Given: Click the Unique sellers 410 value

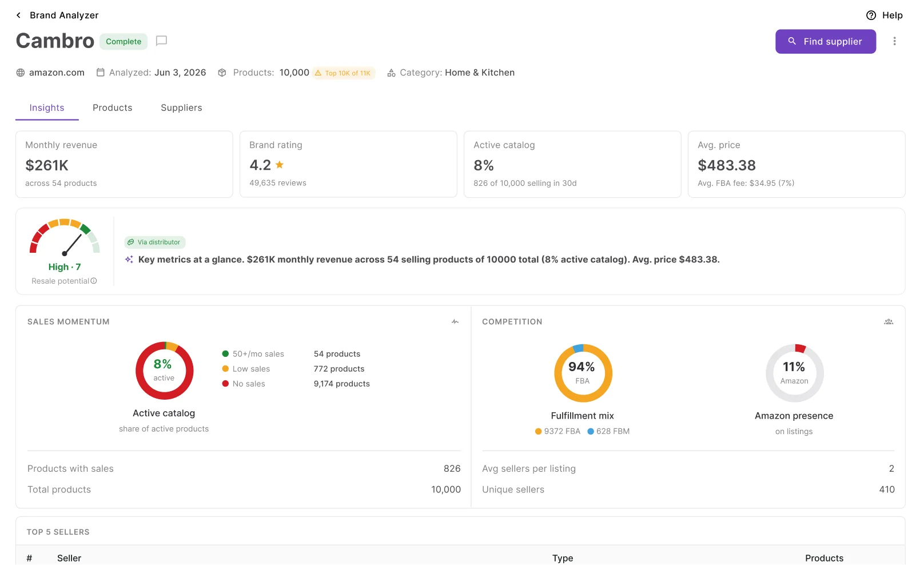Looking at the screenshot, I should tap(887, 490).
